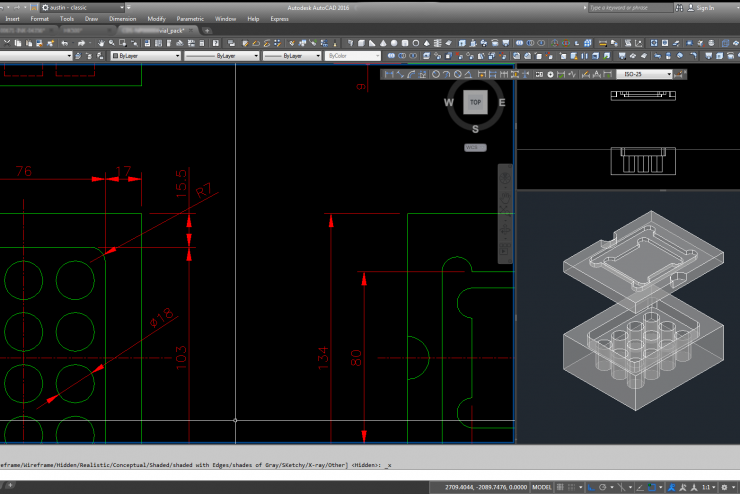Click the TOP face of the ViewCube

tap(475, 102)
